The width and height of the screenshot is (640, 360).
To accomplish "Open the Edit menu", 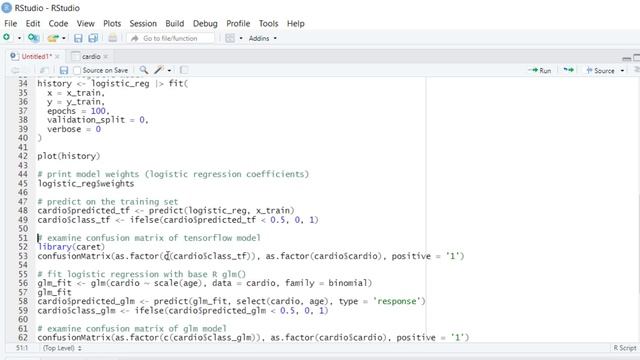I will tap(33, 24).
